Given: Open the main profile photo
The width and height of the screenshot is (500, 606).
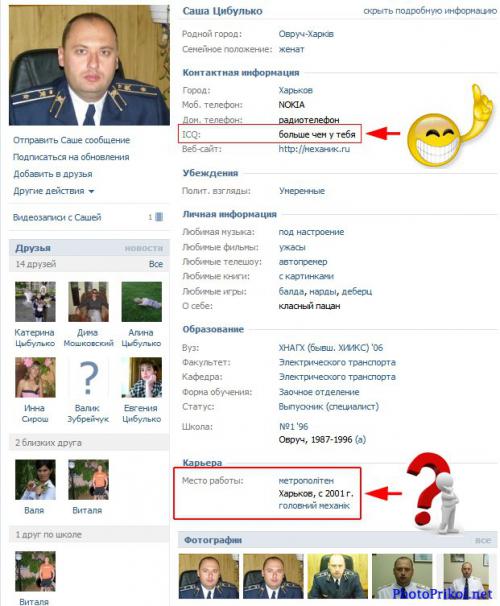Looking at the screenshot, I should (89, 65).
